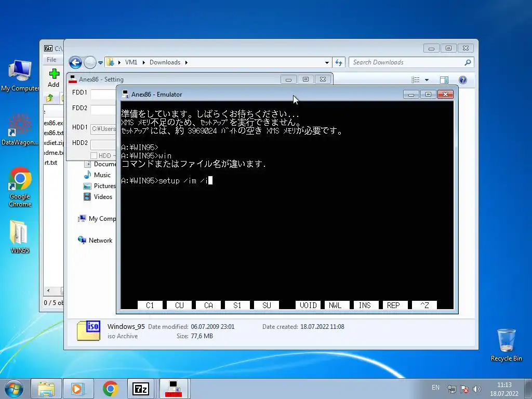
Task: Expand arrow after Downloads in address bar
Action: (x=187, y=62)
